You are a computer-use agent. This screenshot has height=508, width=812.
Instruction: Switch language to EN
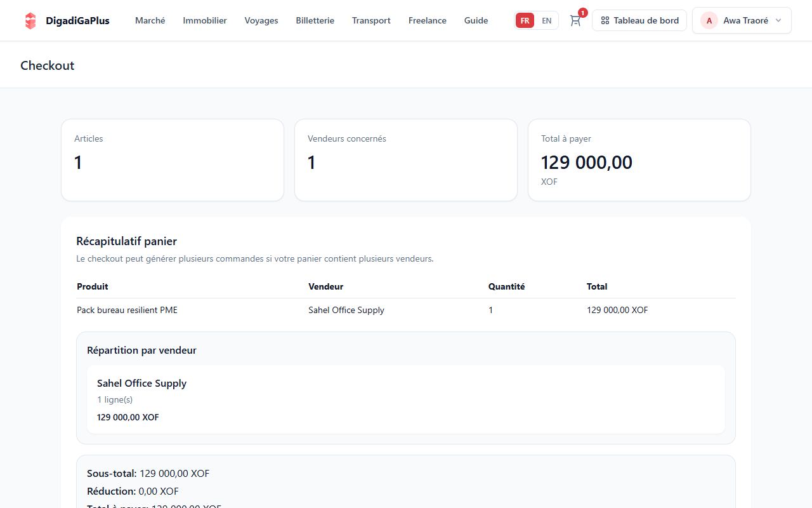click(x=547, y=20)
